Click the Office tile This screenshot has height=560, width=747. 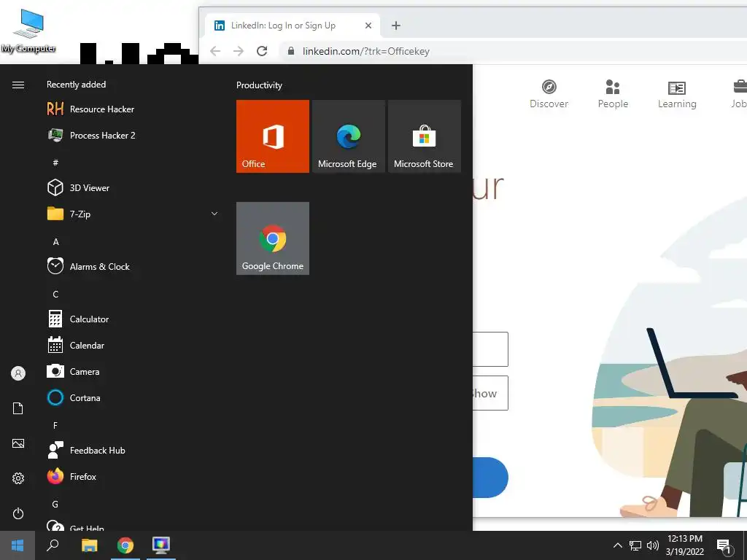pyautogui.click(x=273, y=136)
